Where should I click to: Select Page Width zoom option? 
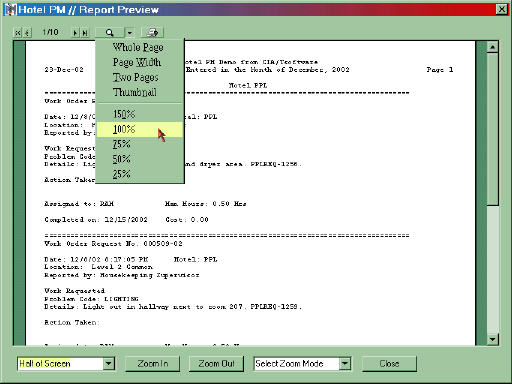(x=137, y=62)
